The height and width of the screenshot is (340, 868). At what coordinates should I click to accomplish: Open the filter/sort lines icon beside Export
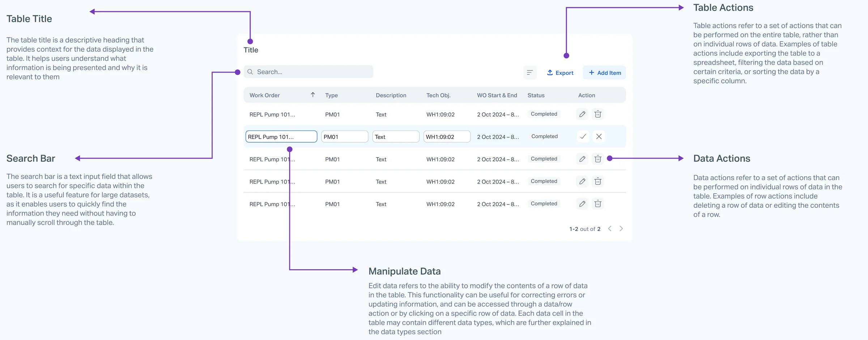[530, 73]
